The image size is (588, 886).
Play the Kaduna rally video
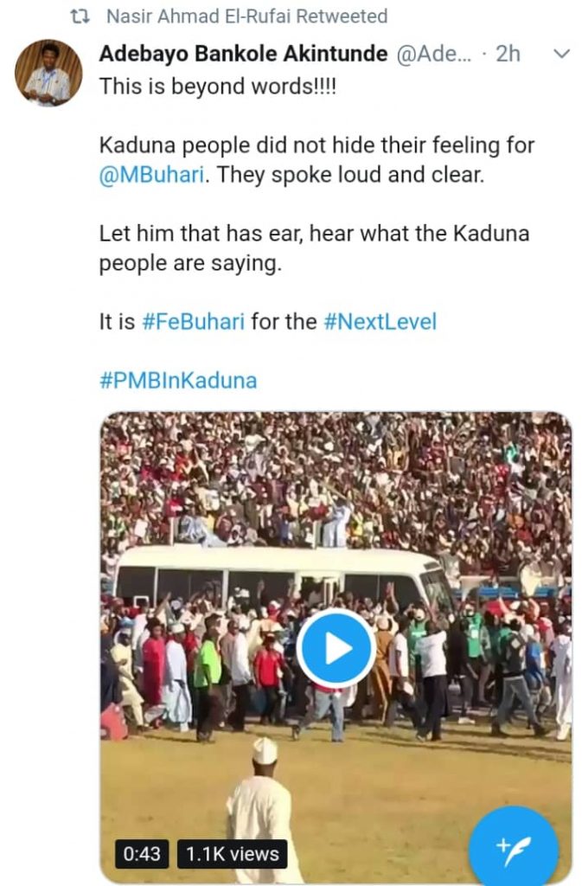[x=336, y=648]
